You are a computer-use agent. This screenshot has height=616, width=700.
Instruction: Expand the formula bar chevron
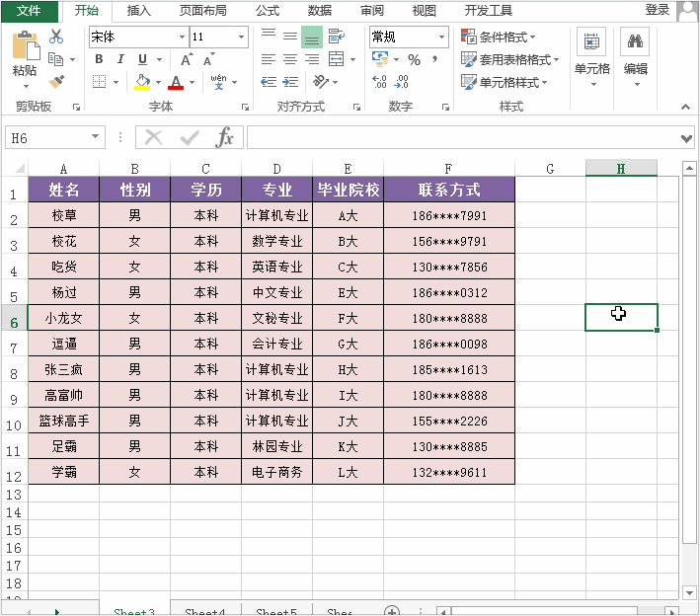point(686,138)
